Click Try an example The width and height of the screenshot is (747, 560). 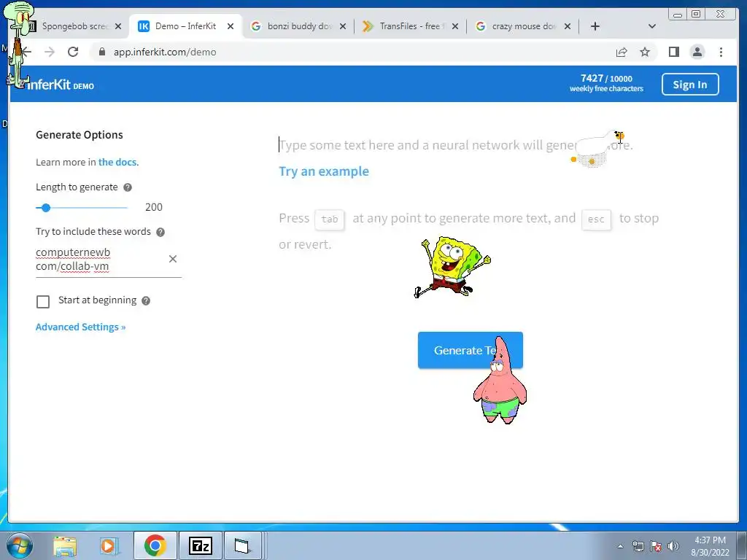pos(324,171)
